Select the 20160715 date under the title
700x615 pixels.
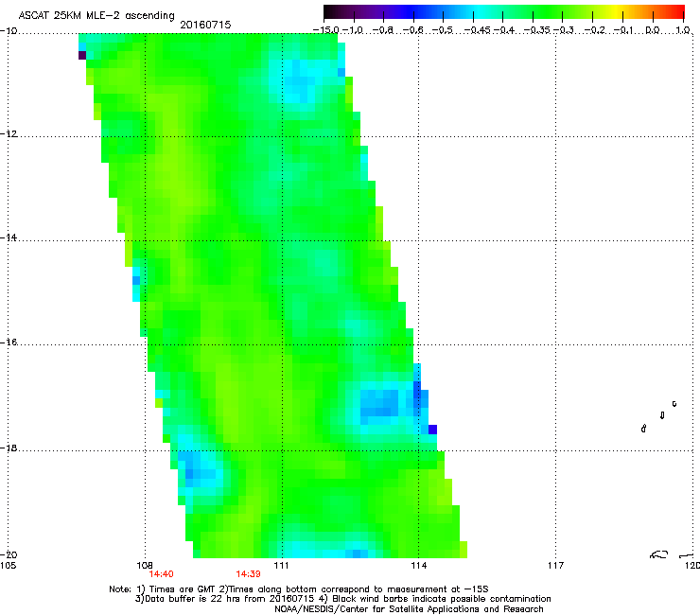point(205,25)
